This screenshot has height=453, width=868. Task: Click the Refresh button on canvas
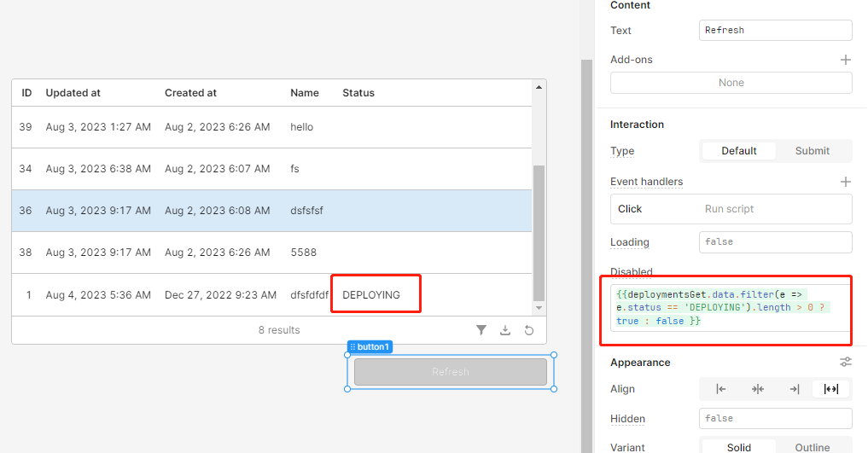[x=451, y=372]
